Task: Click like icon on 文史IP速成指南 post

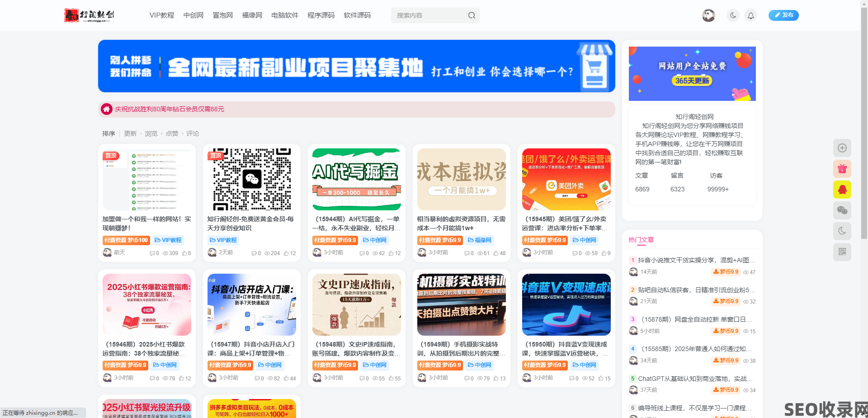Action: pyautogui.click(x=391, y=379)
